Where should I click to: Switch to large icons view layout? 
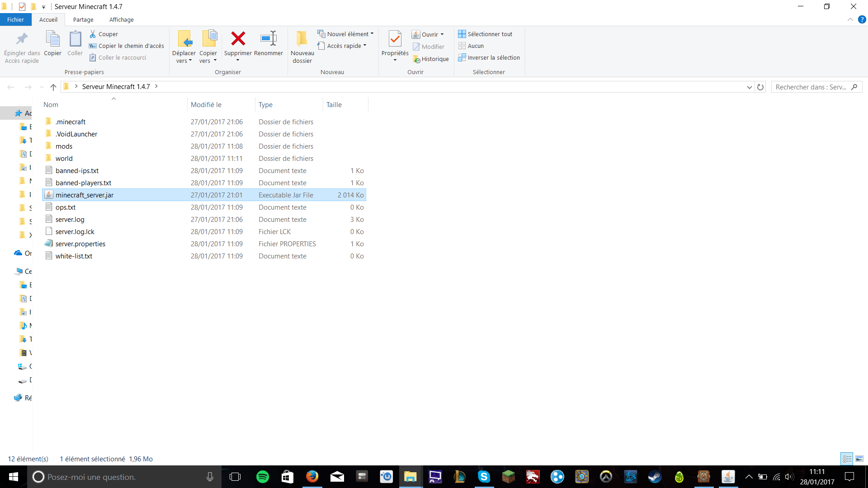click(x=859, y=459)
